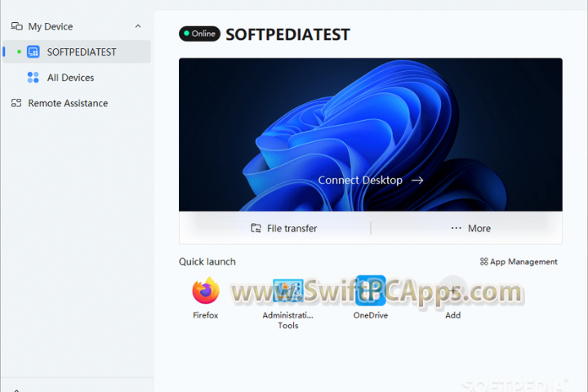Click the App Management grid icon
The height and width of the screenshot is (392, 588).
pos(483,261)
